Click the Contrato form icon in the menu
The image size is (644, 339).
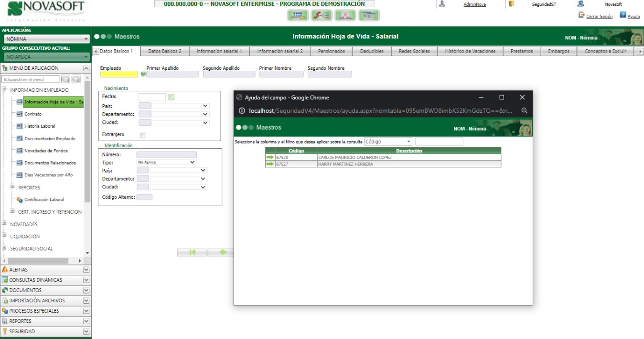click(20, 114)
